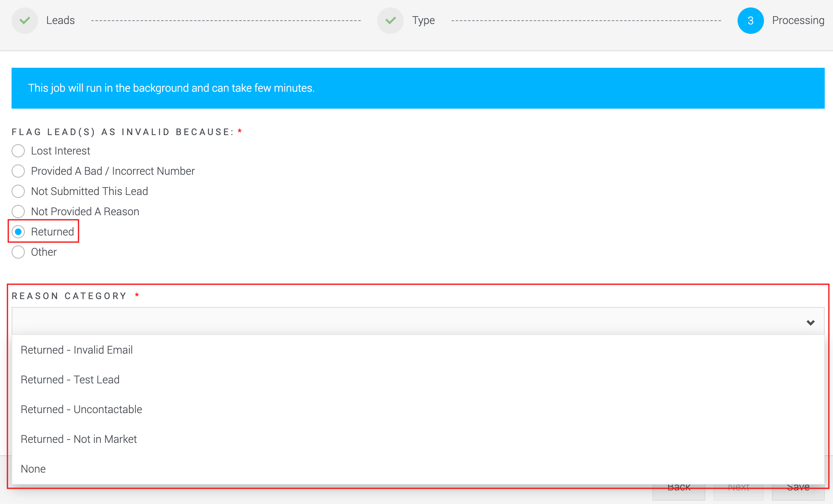Click the Type step checkmark icon
This screenshot has width=833, height=504.
pyautogui.click(x=390, y=21)
